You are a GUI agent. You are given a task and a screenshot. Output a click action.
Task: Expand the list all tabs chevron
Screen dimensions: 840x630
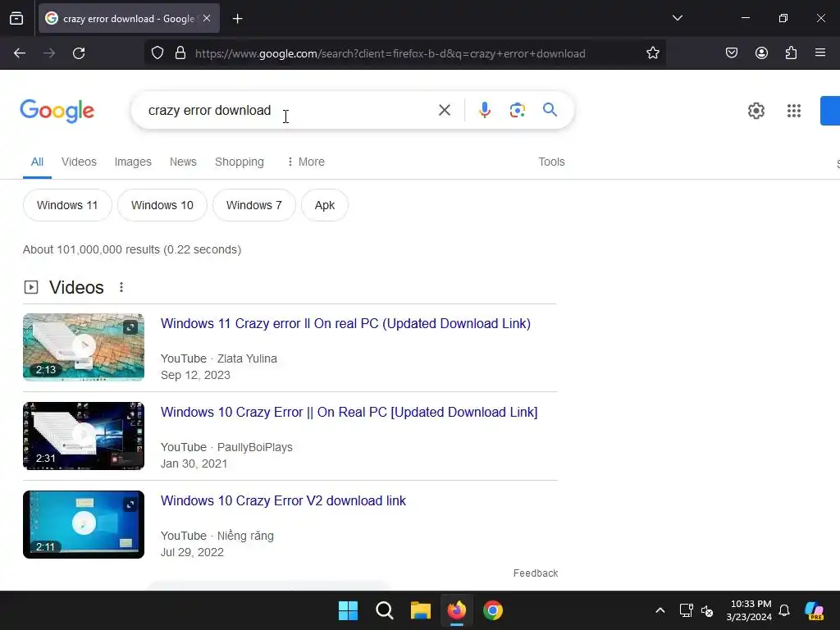pyautogui.click(x=677, y=18)
